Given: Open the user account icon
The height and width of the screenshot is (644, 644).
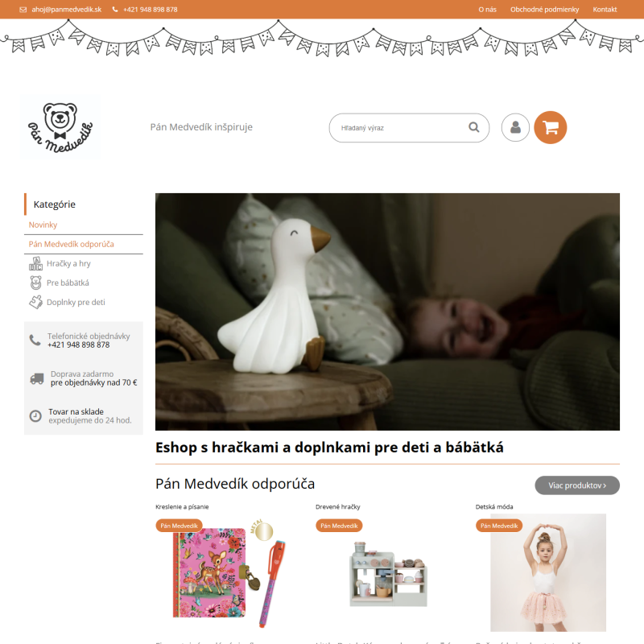Looking at the screenshot, I should [x=515, y=127].
